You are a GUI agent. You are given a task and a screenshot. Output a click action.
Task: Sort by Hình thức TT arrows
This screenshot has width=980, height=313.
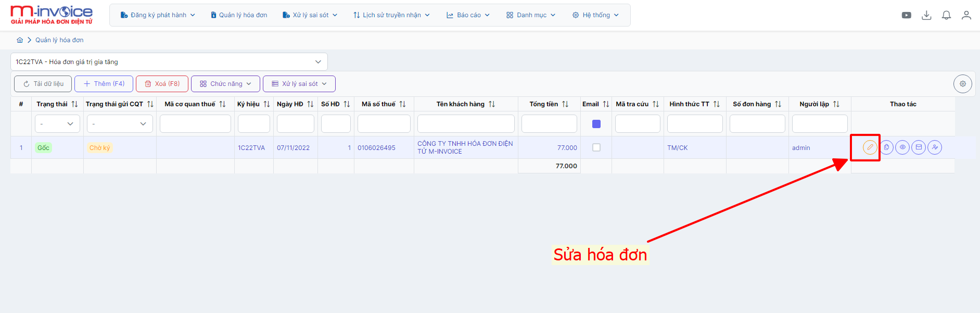(717, 104)
